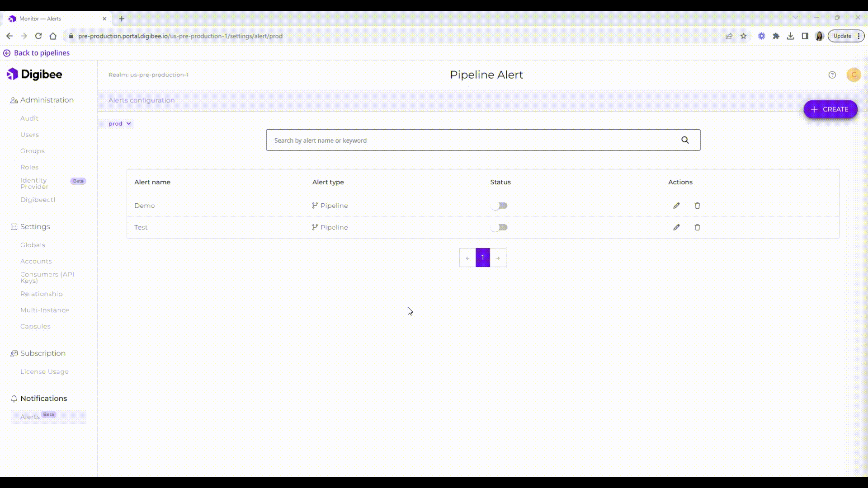Go to next page arrow in pagination

click(x=498, y=258)
